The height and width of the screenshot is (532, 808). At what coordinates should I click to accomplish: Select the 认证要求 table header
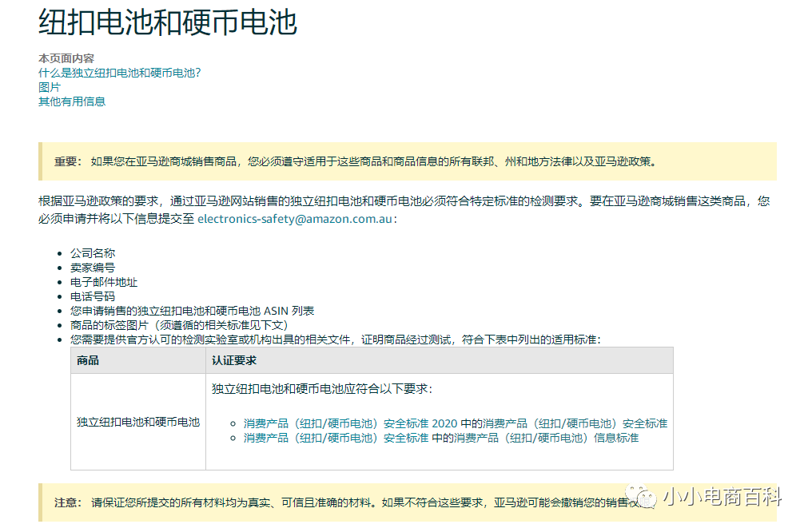233,360
